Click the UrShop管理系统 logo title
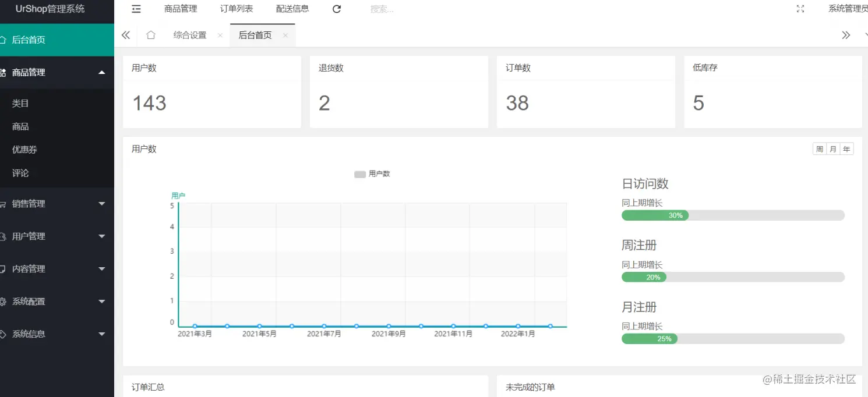868x397 pixels. point(50,9)
